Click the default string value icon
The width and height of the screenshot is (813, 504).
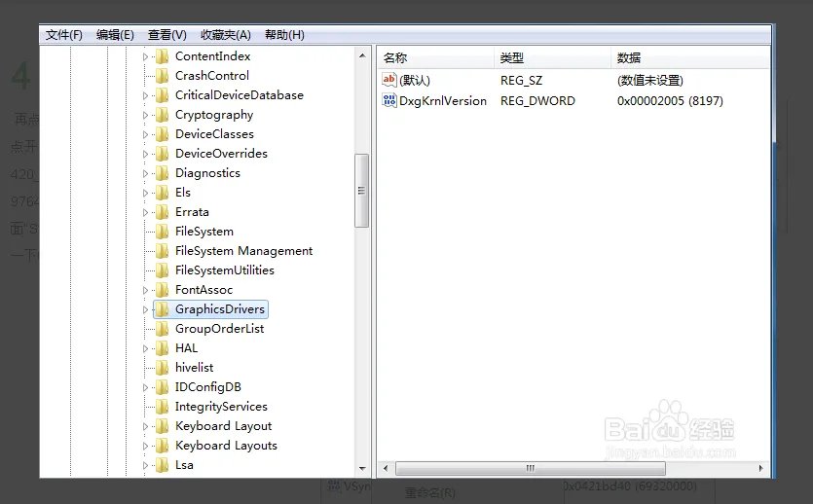tap(389, 80)
